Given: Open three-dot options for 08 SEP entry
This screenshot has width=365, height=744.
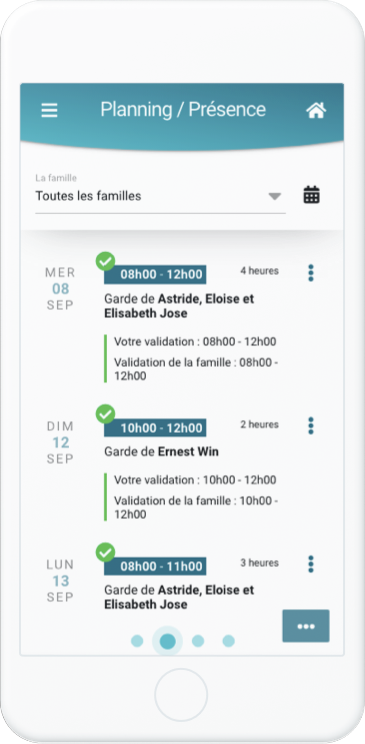Looking at the screenshot, I should tap(311, 273).
